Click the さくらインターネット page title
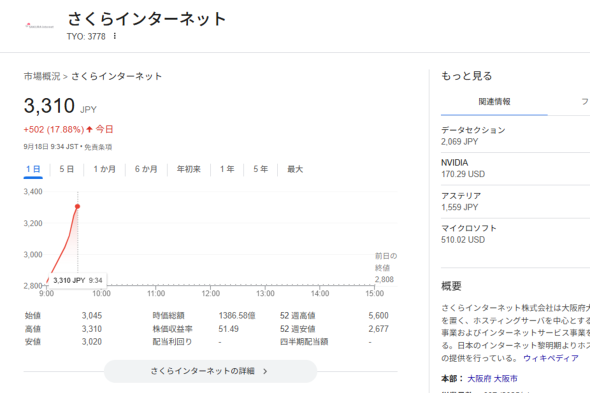 [x=147, y=19]
